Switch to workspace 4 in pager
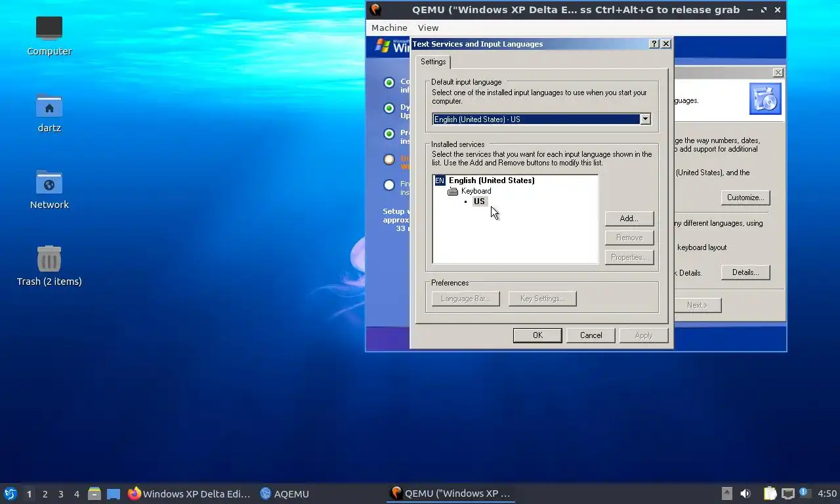This screenshot has height=504, width=840. [76, 493]
